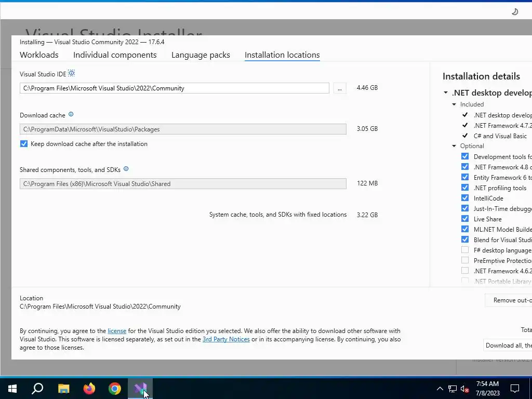This screenshot has width=532, height=399.
Task: Open Windows Start menu
Action: click(12, 389)
